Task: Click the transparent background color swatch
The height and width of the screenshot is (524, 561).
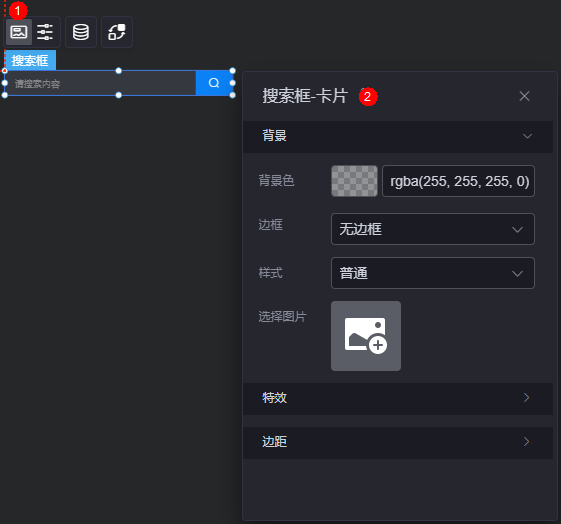Action: point(354,181)
